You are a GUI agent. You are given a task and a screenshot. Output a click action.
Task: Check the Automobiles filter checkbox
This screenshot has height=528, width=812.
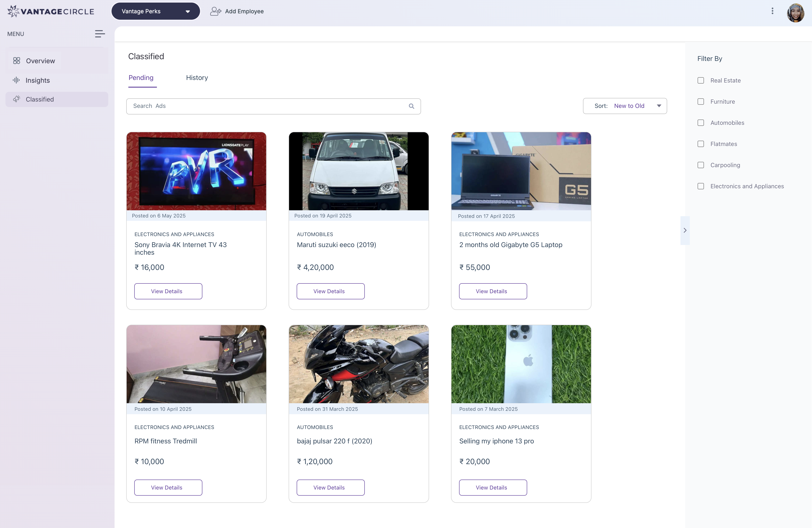[701, 122]
